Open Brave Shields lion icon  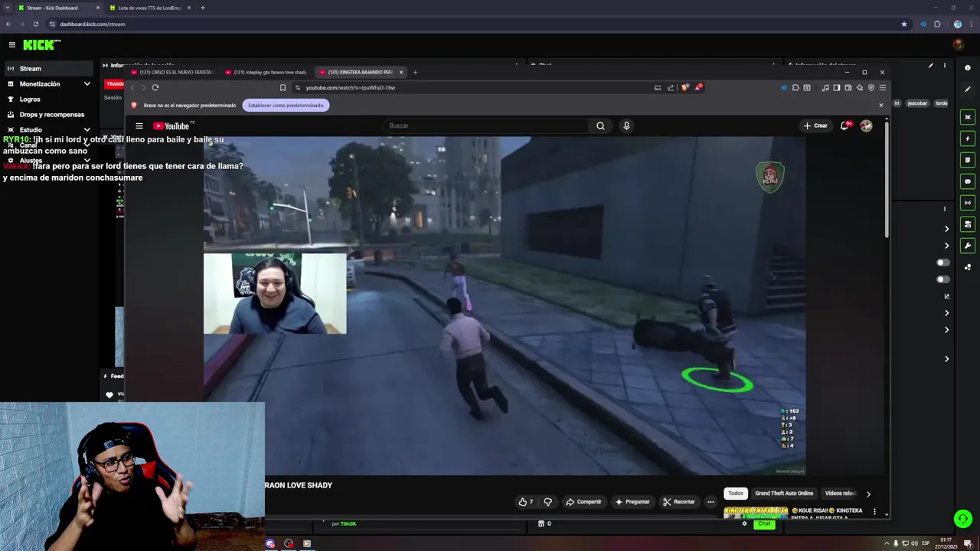[x=685, y=87]
